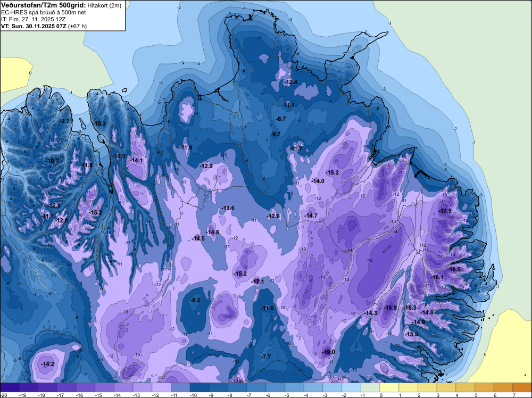This screenshot has width=532, height=398.
Task: Click the orange legend swatch right of 7
Action: point(522,387)
